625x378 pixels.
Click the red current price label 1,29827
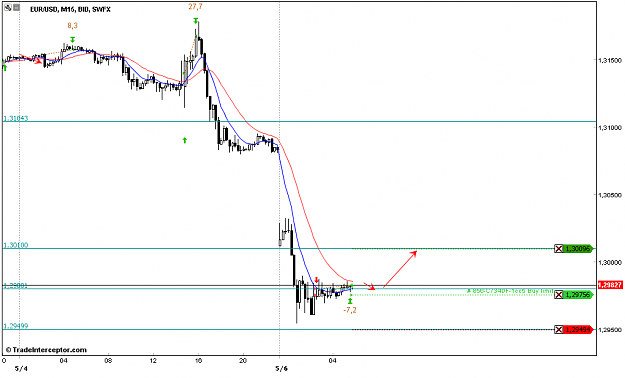(x=610, y=285)
